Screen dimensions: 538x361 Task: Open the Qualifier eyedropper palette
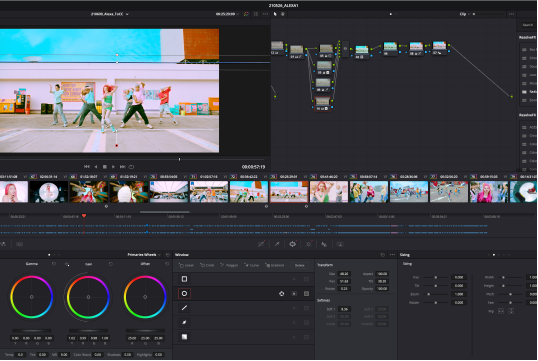[277, 244]
